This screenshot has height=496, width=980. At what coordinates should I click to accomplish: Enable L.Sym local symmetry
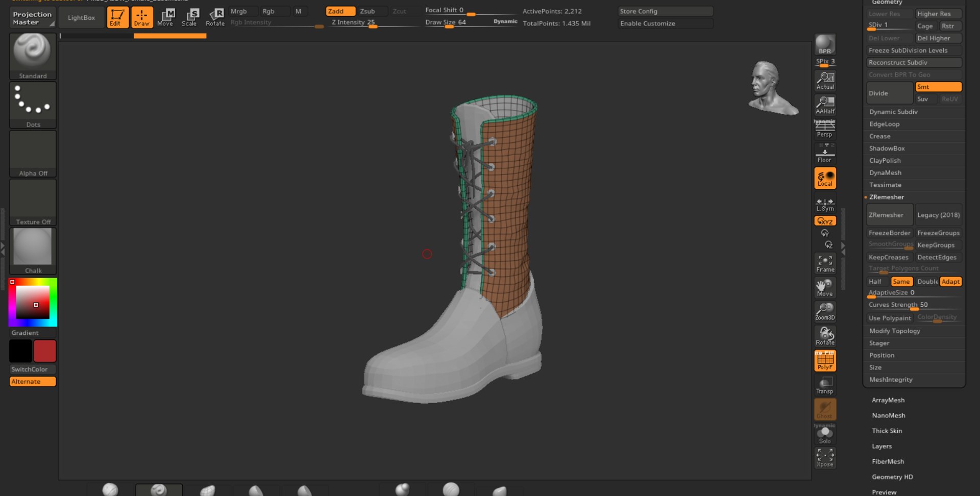(x=825, y=204)
